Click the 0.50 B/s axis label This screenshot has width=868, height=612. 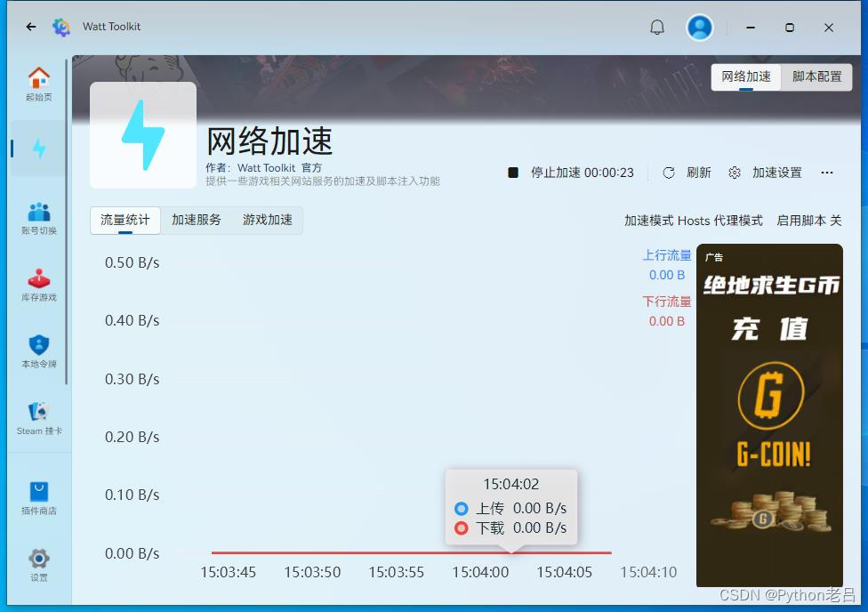coord(132,262)
